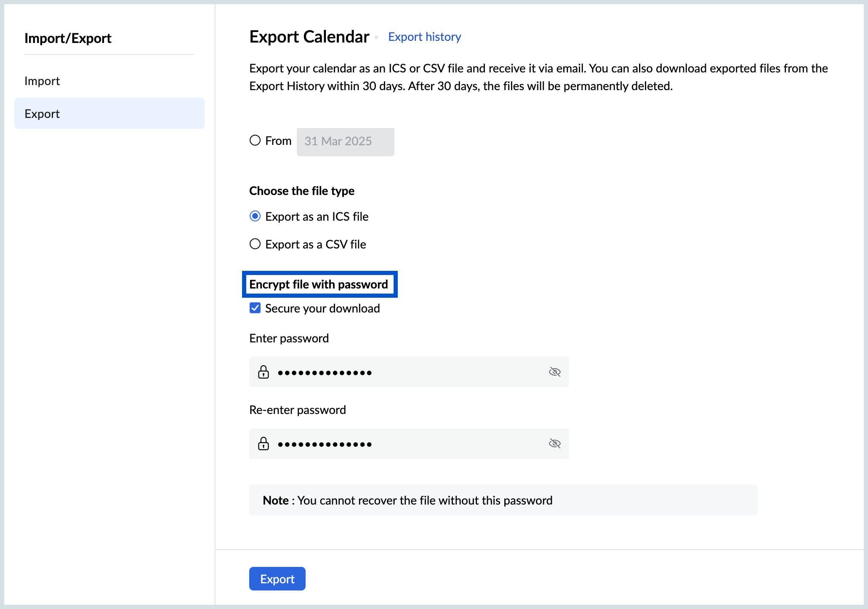
Task: Focus the Re-enter password input field
Action: click(409, 443)
